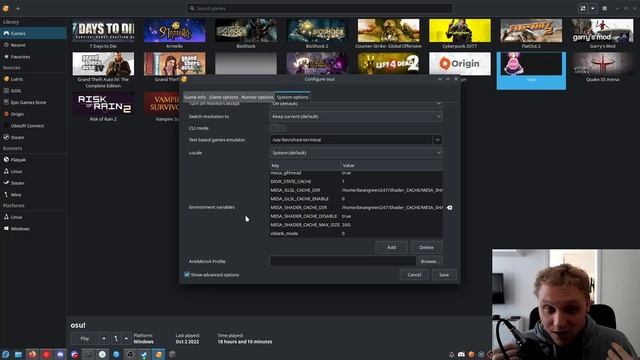Click the Add environment variable button
The width and height of the screenshot is (640, 360).
pyautogui.click(x=391, y=247)
